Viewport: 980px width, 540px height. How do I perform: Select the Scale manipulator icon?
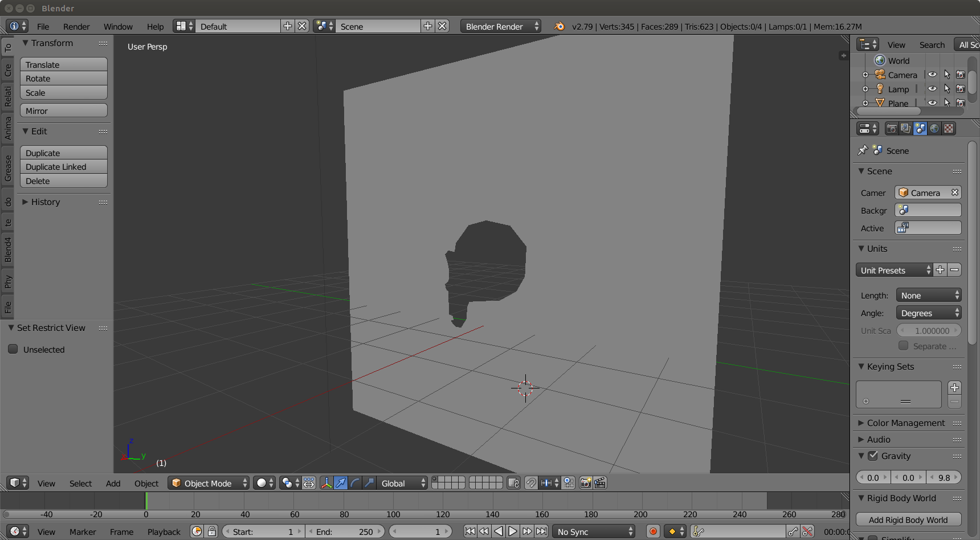(x=369, y=483)
